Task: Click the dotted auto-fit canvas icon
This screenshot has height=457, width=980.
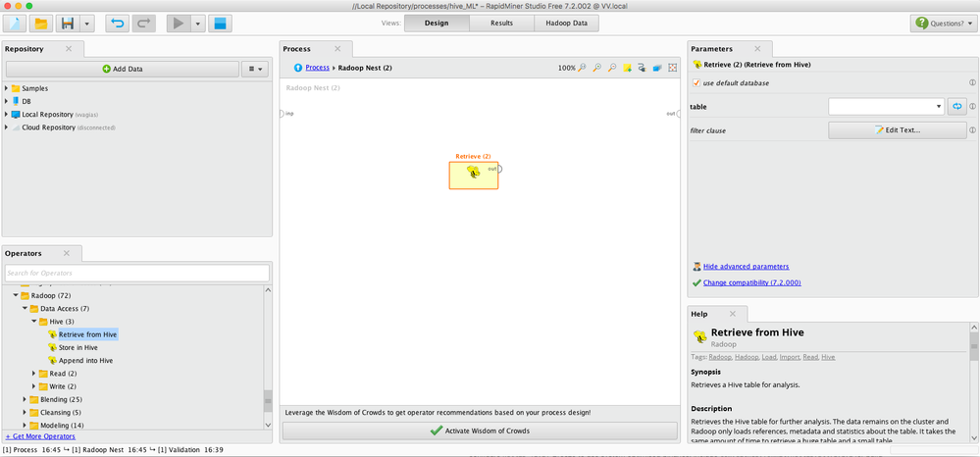Action: pos(673,68)
